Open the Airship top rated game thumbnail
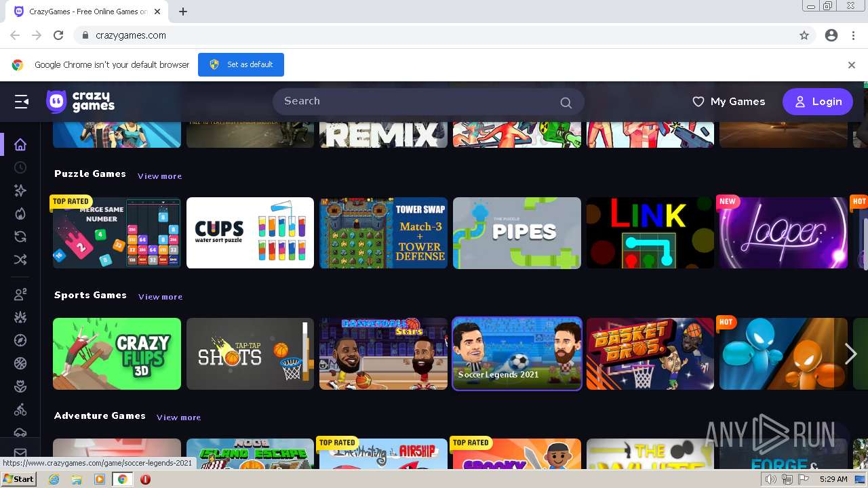Image resolution: width=868 pixels, height=488 pixels. [x=383, y=454]
